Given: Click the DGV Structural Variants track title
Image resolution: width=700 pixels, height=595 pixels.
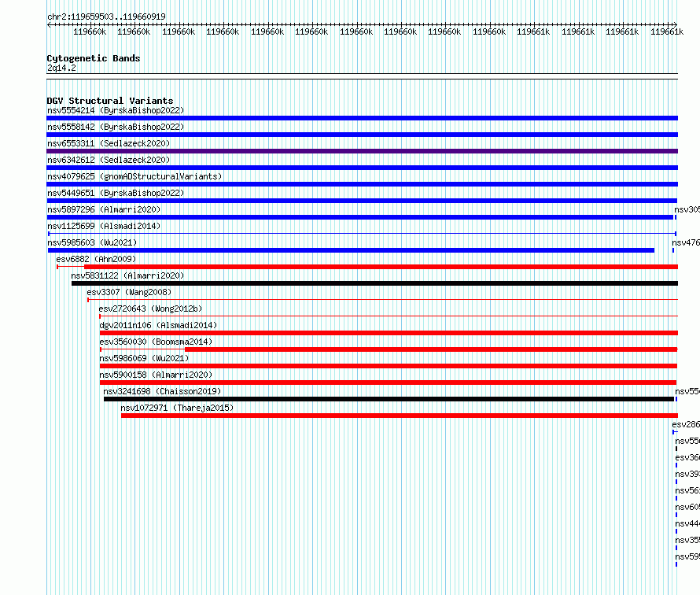Looking at the screenshot, I should (x=110, y=101).
